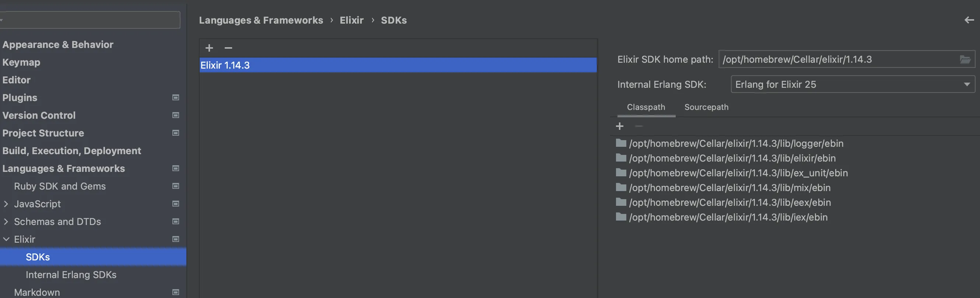
Task: Click the project-level icon beside Plugins
Action: (175, 98)
